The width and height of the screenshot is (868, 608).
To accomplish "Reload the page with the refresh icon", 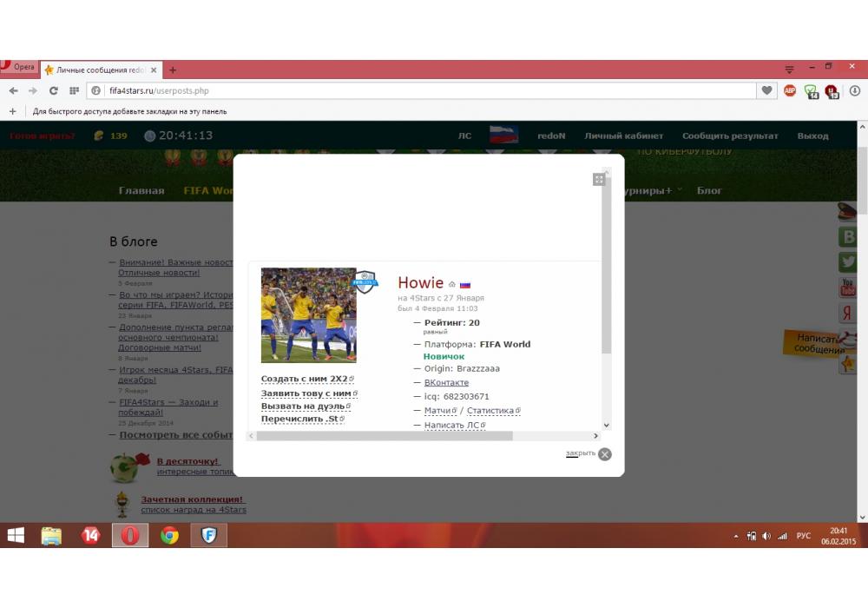I will (x=54, y=90).
